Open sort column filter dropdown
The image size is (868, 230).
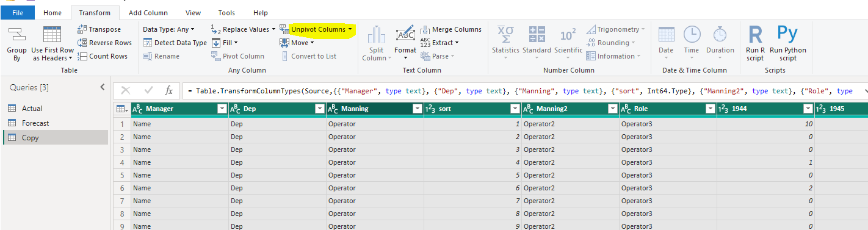pyautogui.click(x=515, y=109)
